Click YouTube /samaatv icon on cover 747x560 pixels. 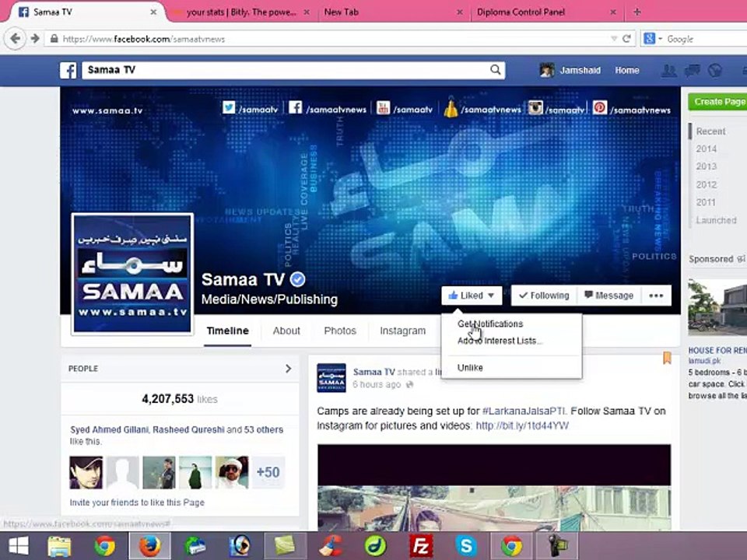(x=383, y=107)
